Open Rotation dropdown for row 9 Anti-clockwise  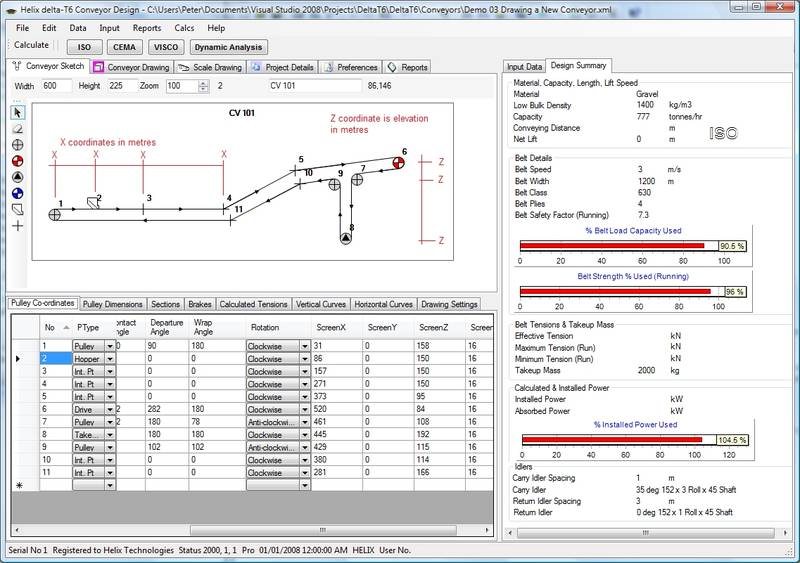[305, 448]
